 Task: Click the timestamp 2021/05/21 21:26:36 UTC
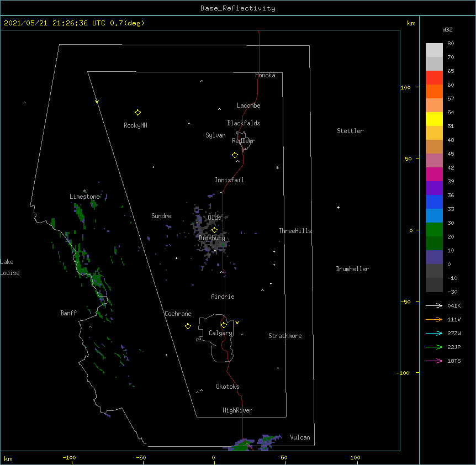point(55,23)
